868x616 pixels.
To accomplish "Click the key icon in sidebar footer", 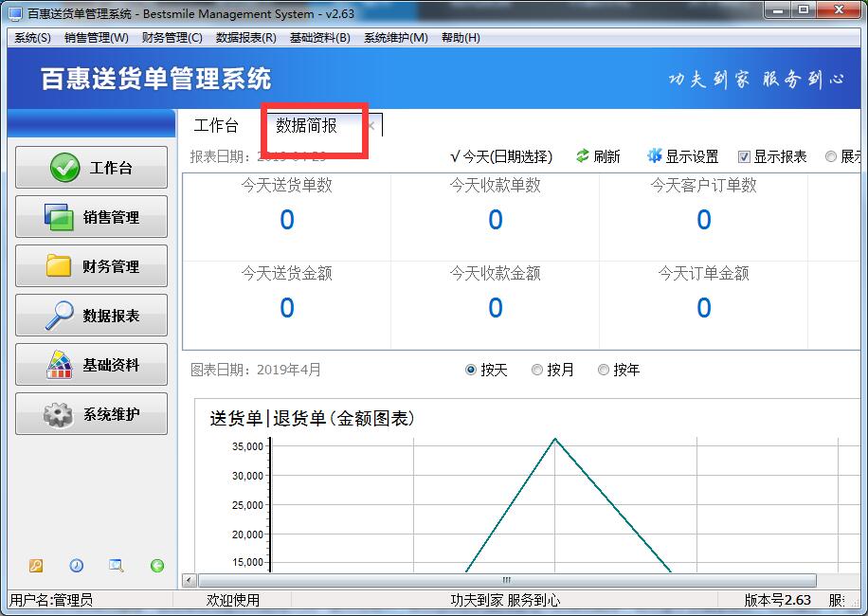I will click(x=36, y=566).
